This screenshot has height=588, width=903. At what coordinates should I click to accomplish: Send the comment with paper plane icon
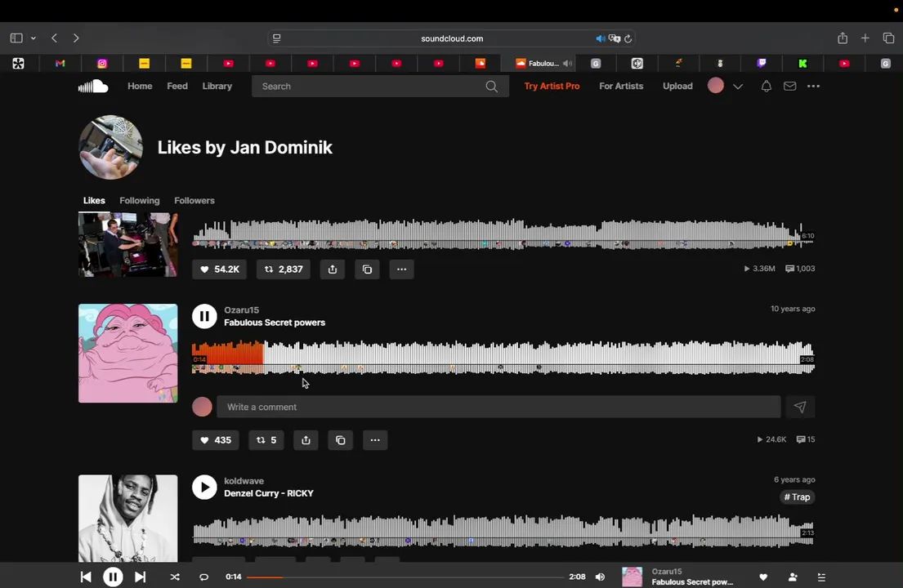(800, 407)
